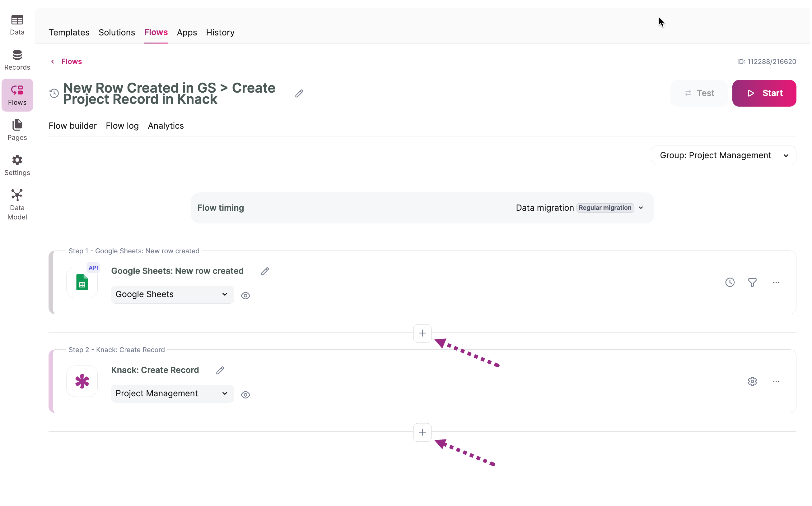Open the three-dot menu on Step 2
This screenshot has height=506, width=812.
coord(776,381)
